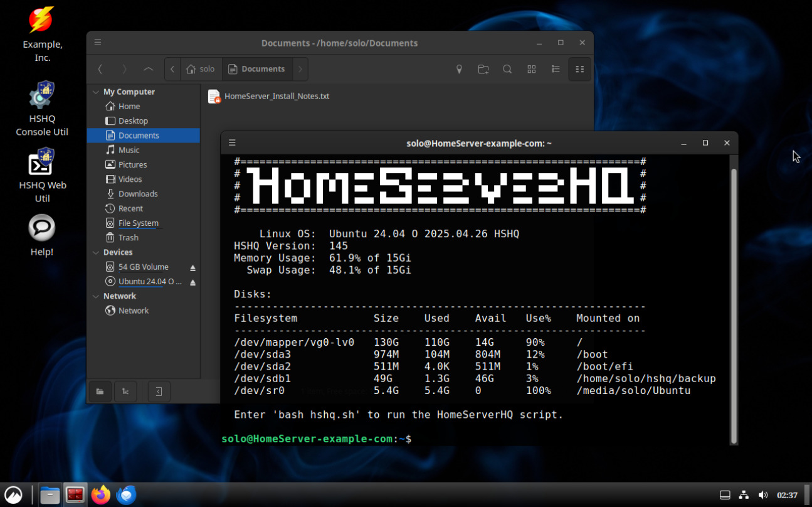Open the file manager hamburger menu
812x507 pixels.
[98, 43]
